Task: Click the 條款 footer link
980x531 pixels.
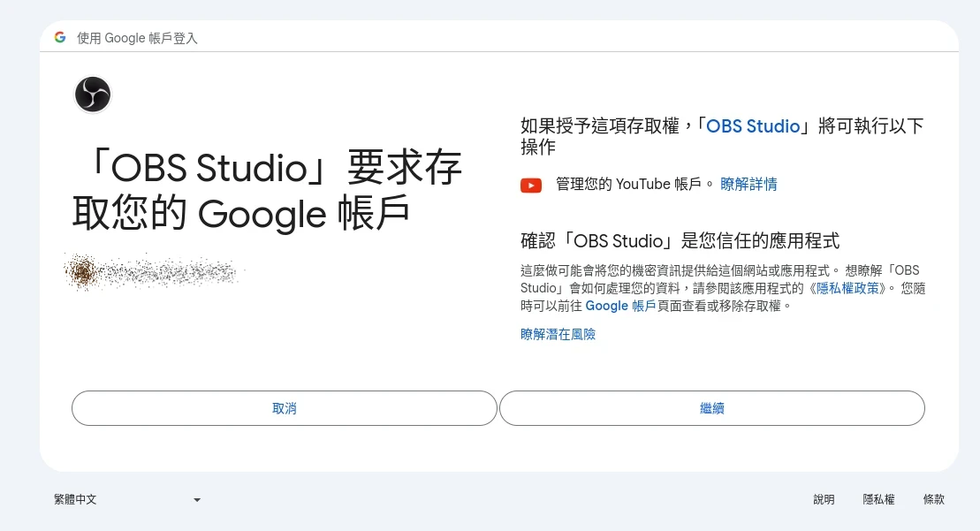Action: [x=934, y=499]
